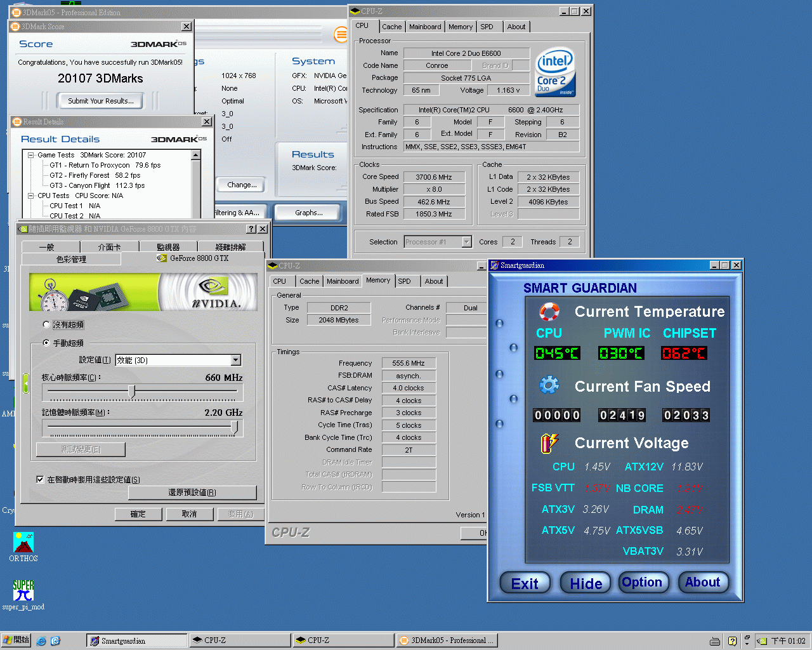
Task: Select GT1 - Return To Proxycon row
Action: [105, 165]
